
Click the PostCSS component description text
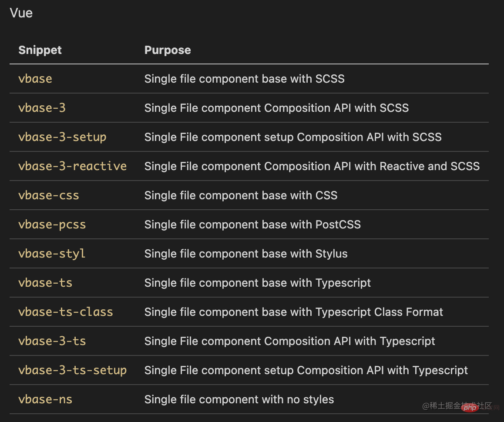coord(252,224)
